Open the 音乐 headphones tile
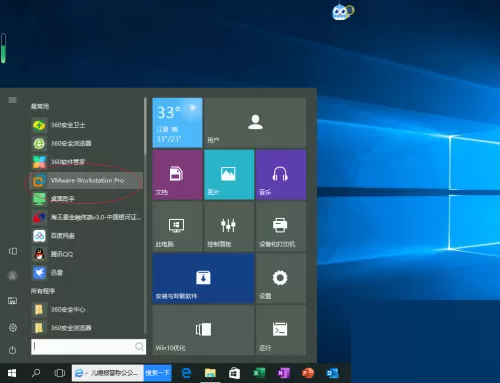 coord(281,175)
